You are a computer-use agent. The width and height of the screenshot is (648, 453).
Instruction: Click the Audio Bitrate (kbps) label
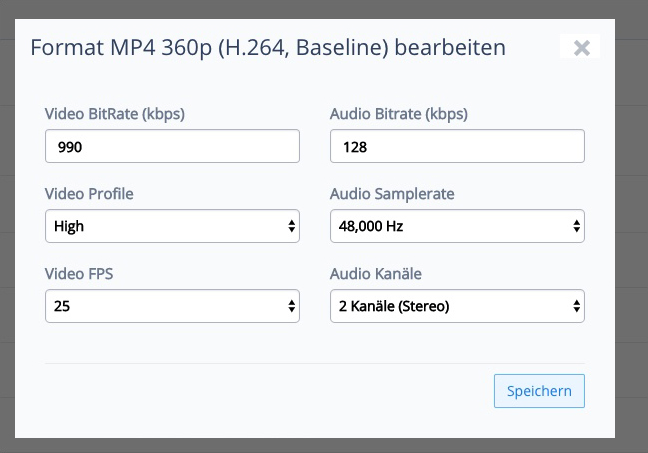pyautogui.click(x=399, y=114)
